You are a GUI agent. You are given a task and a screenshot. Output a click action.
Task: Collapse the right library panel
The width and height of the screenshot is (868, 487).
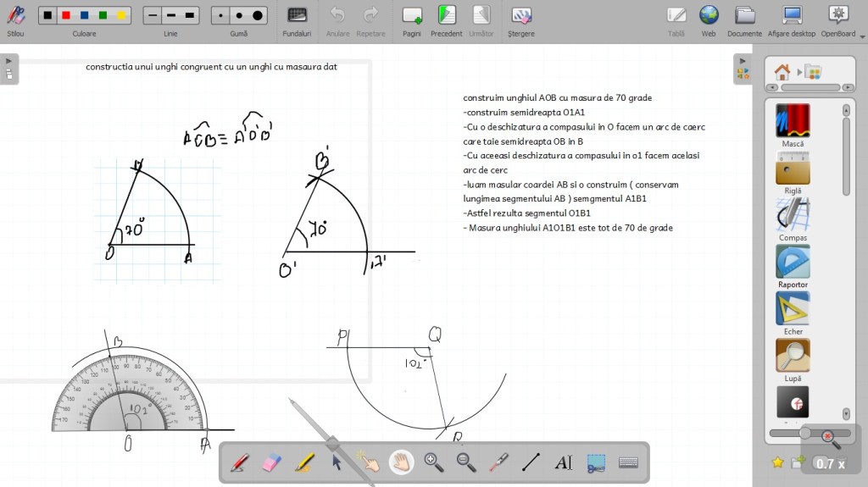[743, 61]
